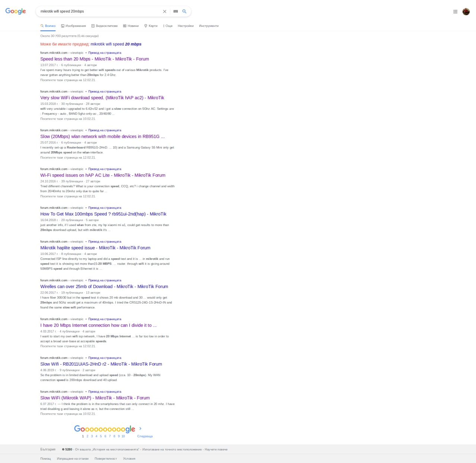Translate the Slow WiFi (Mikrotik WAP) page

104,392
